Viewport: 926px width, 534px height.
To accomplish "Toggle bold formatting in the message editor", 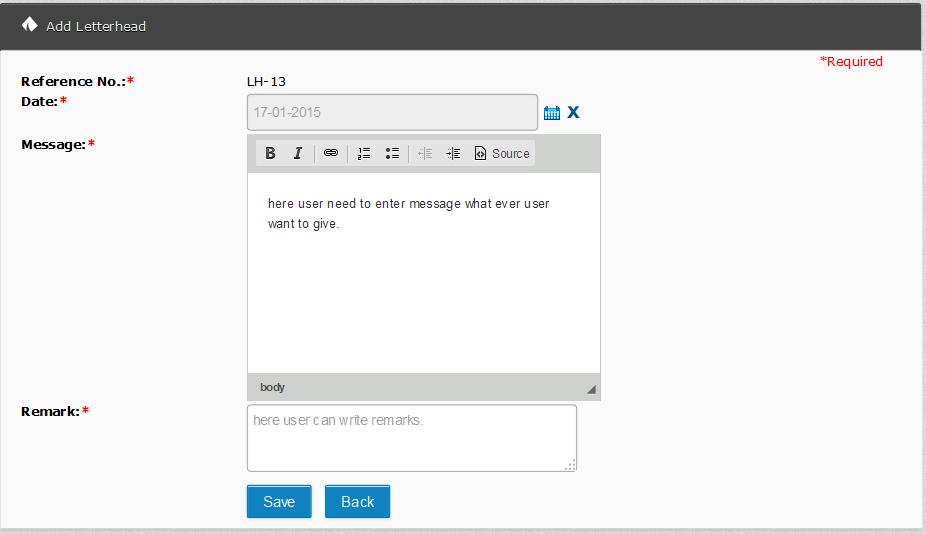I will coord(270,153).
